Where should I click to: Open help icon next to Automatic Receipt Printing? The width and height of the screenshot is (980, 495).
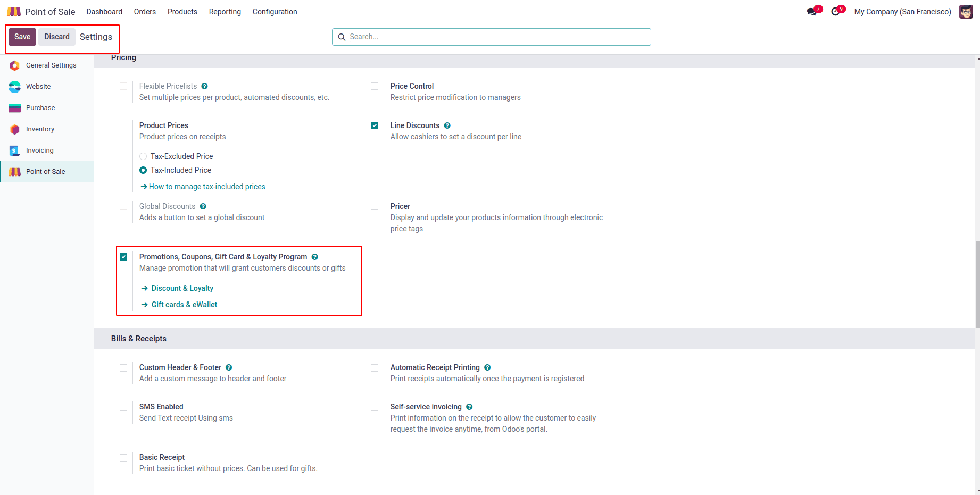coord(487,367)
